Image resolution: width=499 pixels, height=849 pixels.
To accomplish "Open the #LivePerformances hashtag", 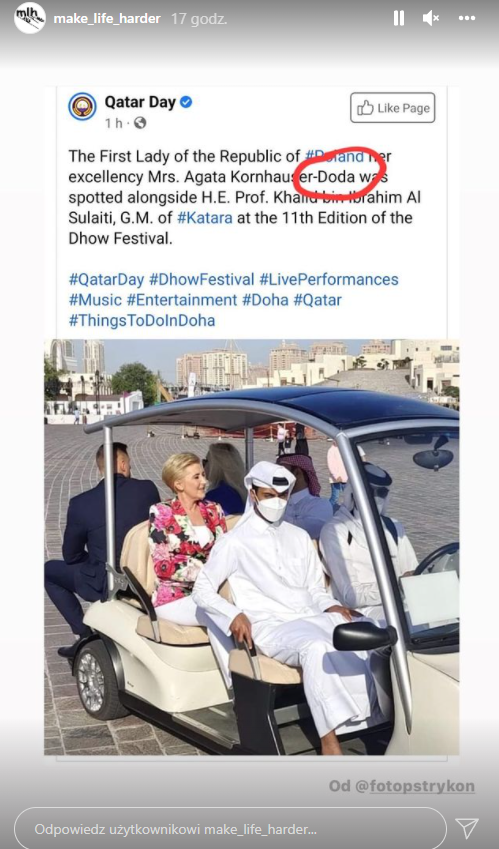I will point(329,280).
